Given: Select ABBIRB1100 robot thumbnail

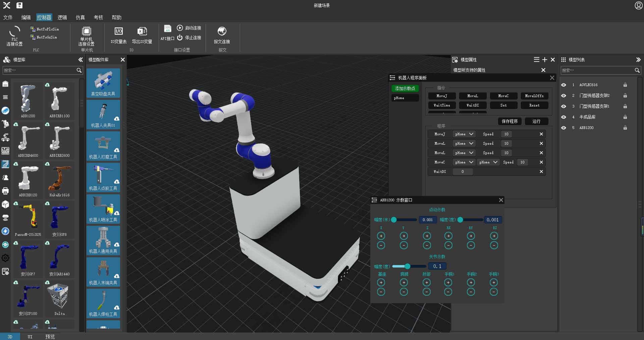Looking at the screenshot, I should [x=59, y=100].
